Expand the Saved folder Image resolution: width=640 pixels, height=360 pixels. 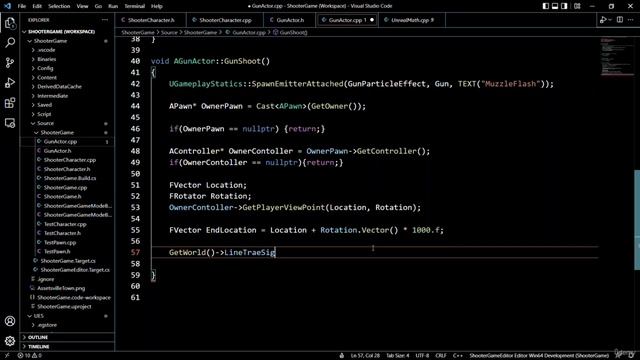click(44, 105)
